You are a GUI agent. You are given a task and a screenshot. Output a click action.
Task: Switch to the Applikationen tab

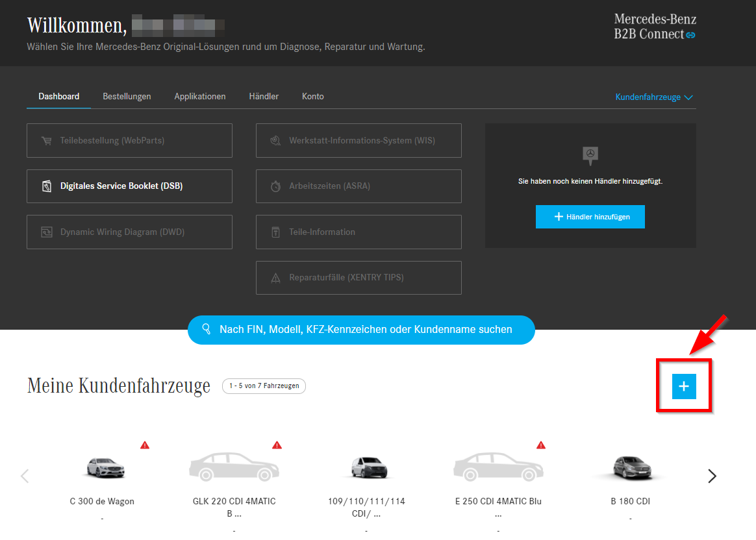pyautogui.click(x=200, y=97)
